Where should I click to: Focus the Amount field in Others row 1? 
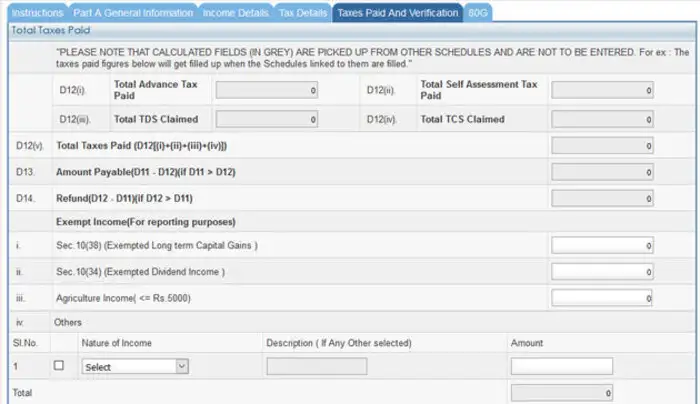coord(561,367)
